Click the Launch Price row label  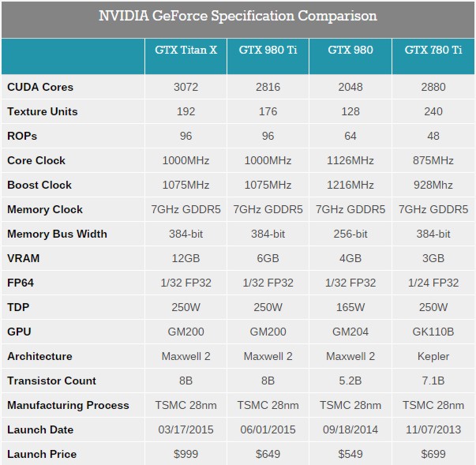click(x=42, y=454)
